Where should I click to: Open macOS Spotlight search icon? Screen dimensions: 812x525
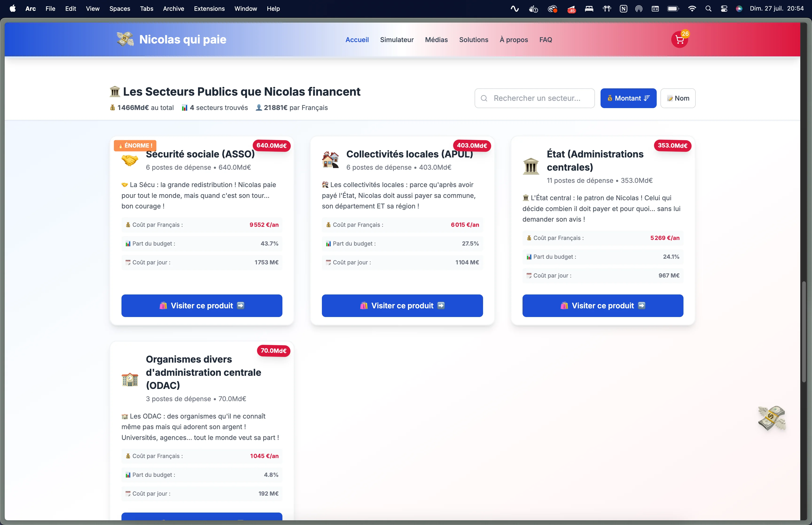(708, 9)
